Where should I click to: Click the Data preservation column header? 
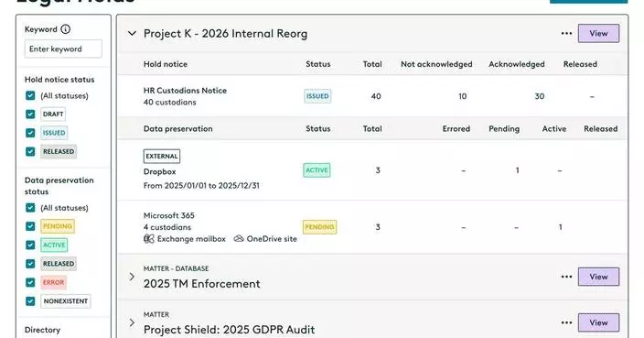point(177,129)
